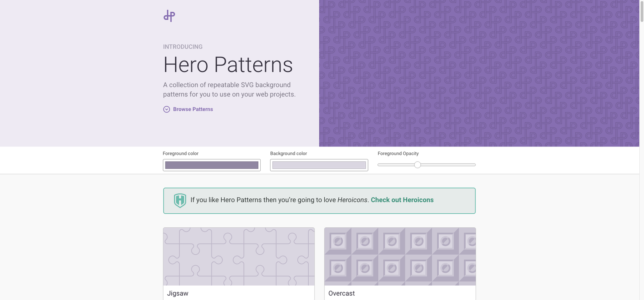This screenshot has width=644, height=300.
Task: Click the Foreground Opacity slider handle
Action: coord(418,165)
